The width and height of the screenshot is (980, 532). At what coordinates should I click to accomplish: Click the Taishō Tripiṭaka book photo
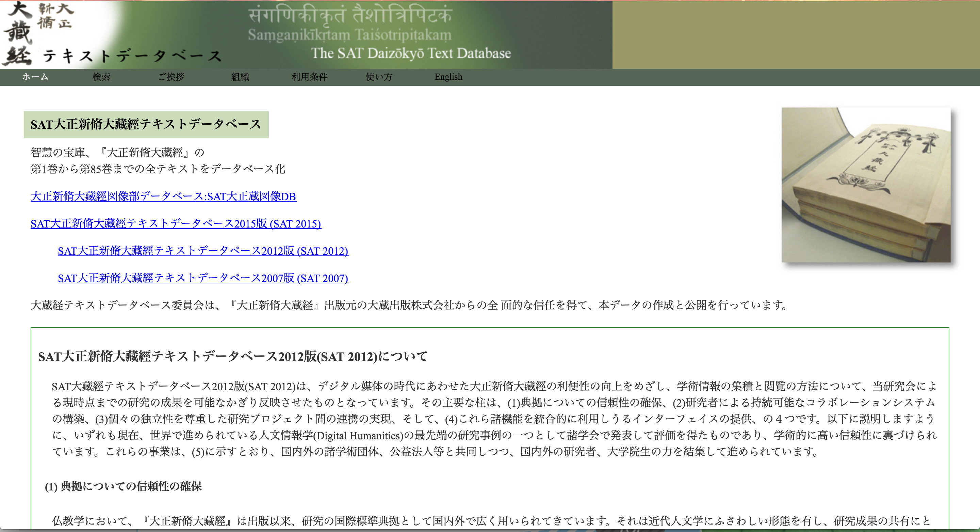[x=866, y=185]
